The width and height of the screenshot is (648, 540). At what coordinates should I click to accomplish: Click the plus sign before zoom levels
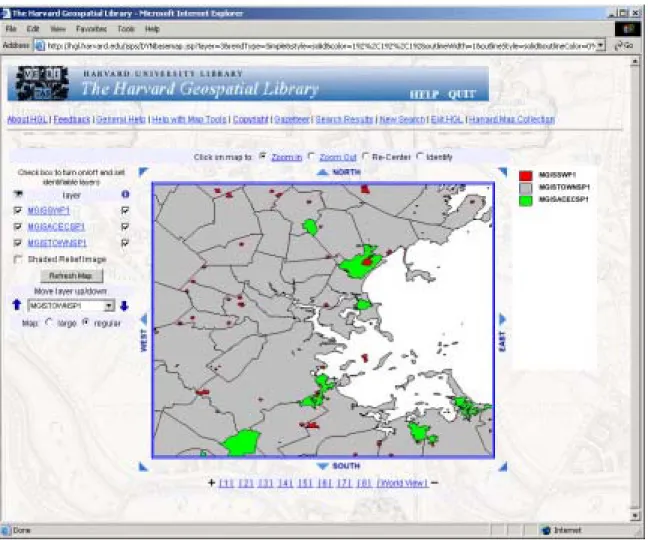(211, 483)
